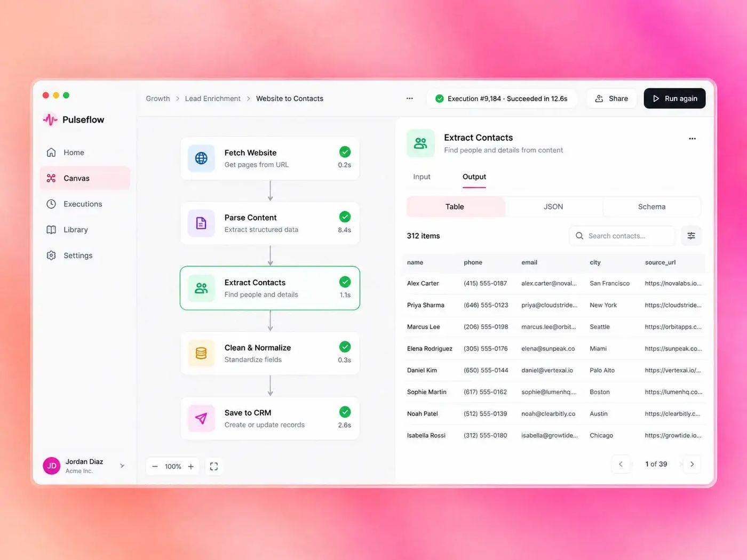Image resolution: width=747 pixels, height=560 pixels.
Task: Navigate to Growth breadcrumb
Action: (x=158, y=99)
